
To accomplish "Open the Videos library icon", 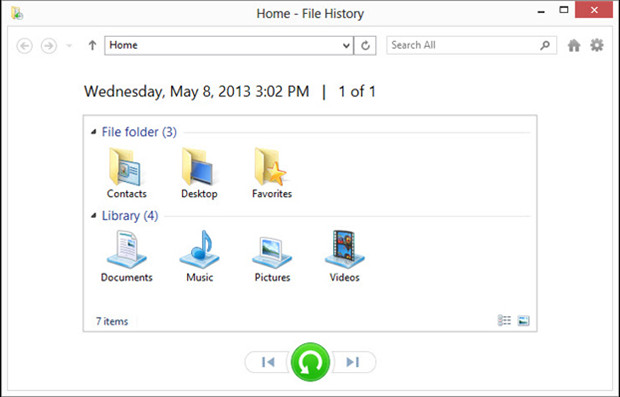I will click(344, 250).
